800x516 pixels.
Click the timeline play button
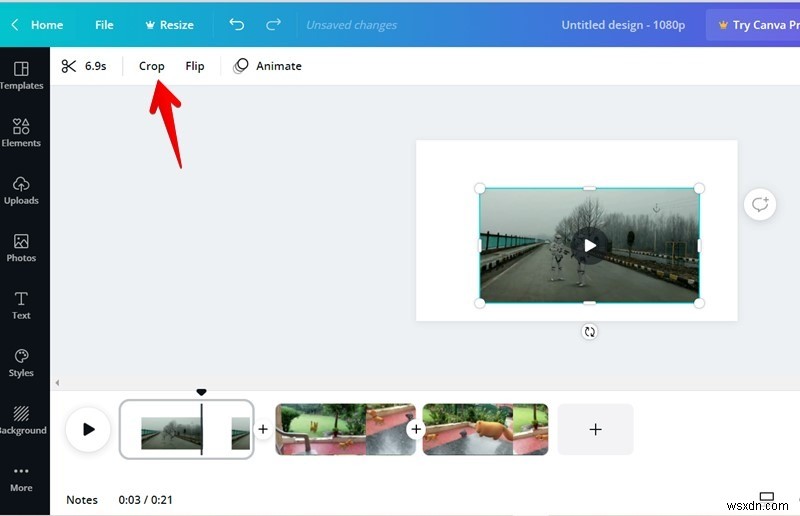[x=88, y=429]
